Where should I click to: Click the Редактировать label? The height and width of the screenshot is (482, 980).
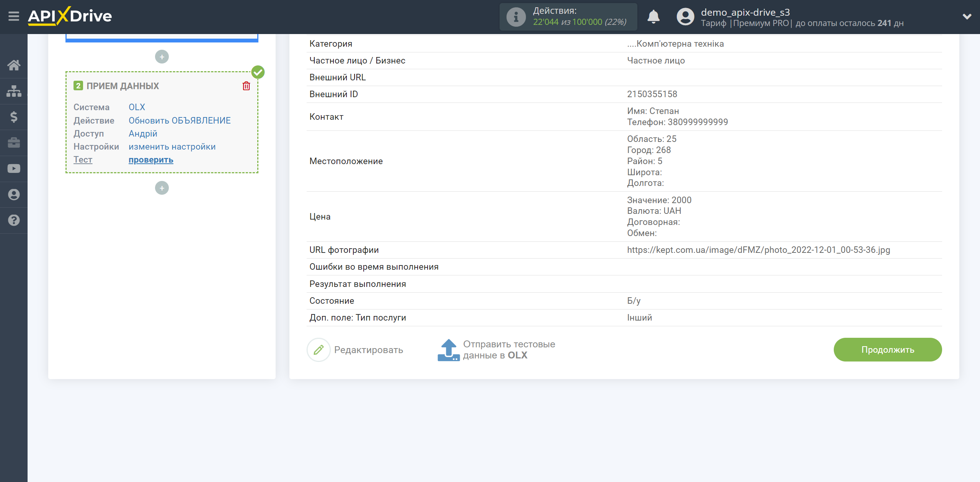(368, 350)
